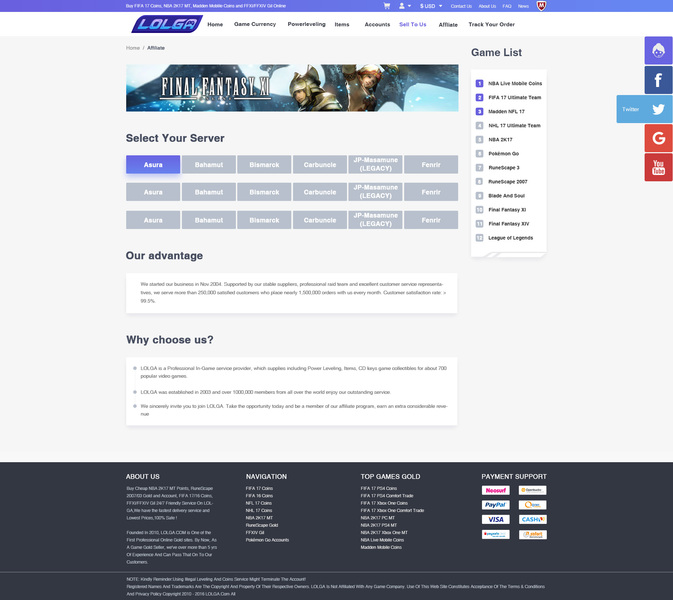Click footer NBA Live Mobile Coins link
Viewport: 673px width, 600px height.
click(x=382, y=540)
